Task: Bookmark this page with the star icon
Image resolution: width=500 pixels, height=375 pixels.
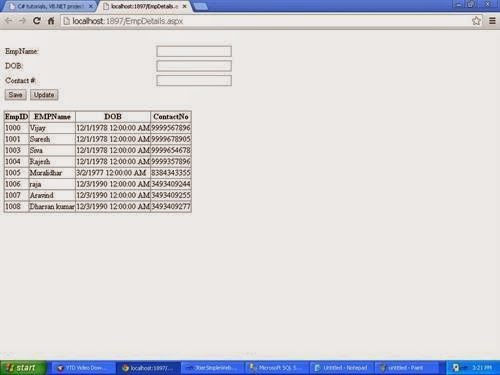Action: pos(476,21)
